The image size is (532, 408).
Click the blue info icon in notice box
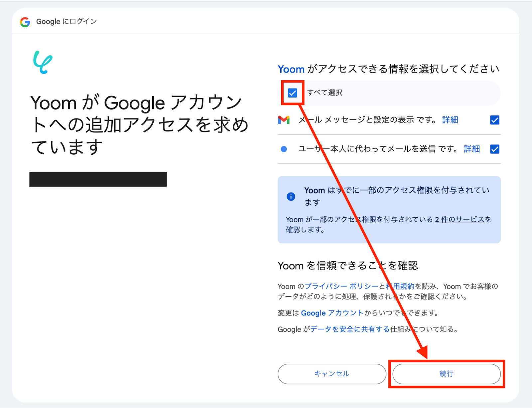[x=291, y=196]
